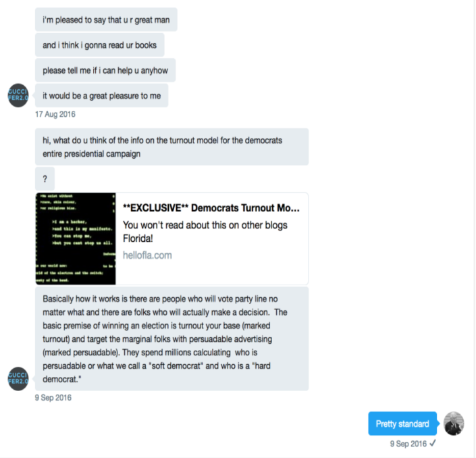Screen dimensions: 476x458
Task: Click the 17 Aug 2016 timestamp
Action: [x=55, y=114]
